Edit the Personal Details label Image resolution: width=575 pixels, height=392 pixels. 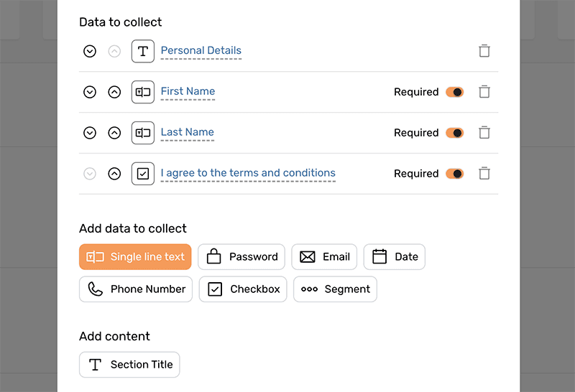(x=201, y=51)
